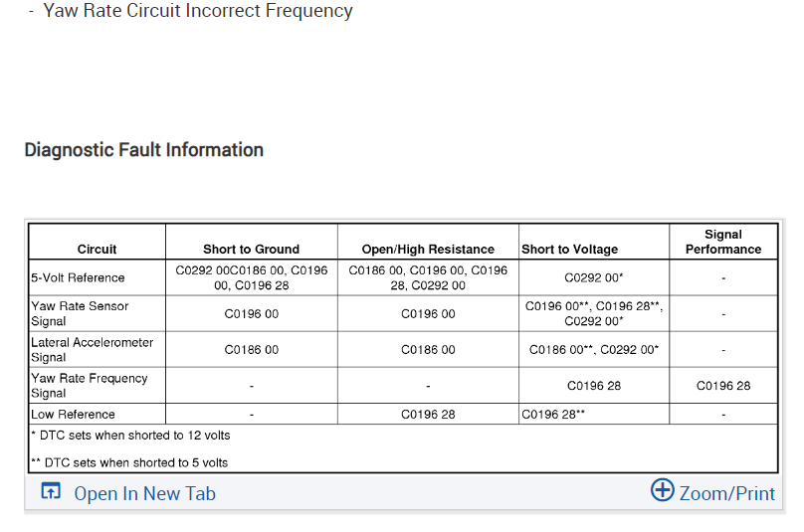The width and height of the screenshot is (804, 532).
Task: Click the Zoom/Print magnifier plus icon
Action: click(662, 490)
